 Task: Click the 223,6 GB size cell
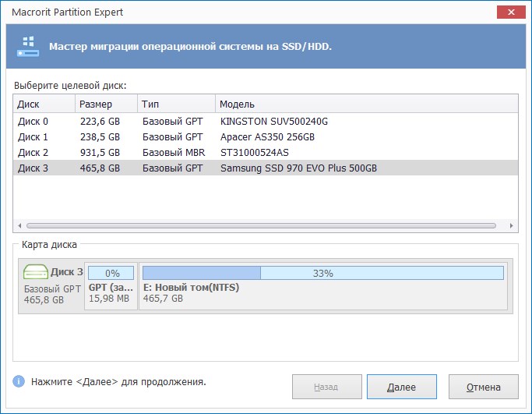click(x=100, y=122)
